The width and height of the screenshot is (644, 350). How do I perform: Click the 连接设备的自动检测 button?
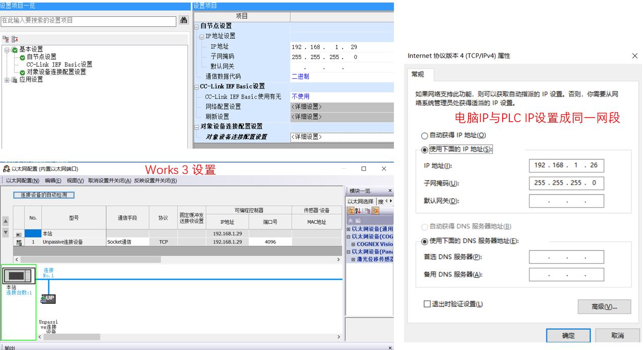click(44, 195)
